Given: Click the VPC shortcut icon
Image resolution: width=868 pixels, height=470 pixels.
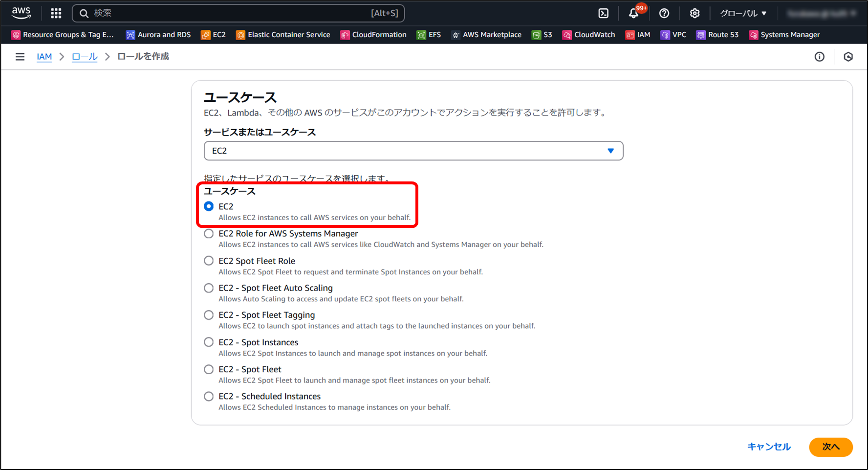Looking at the screenshot, I should (665, 35).
